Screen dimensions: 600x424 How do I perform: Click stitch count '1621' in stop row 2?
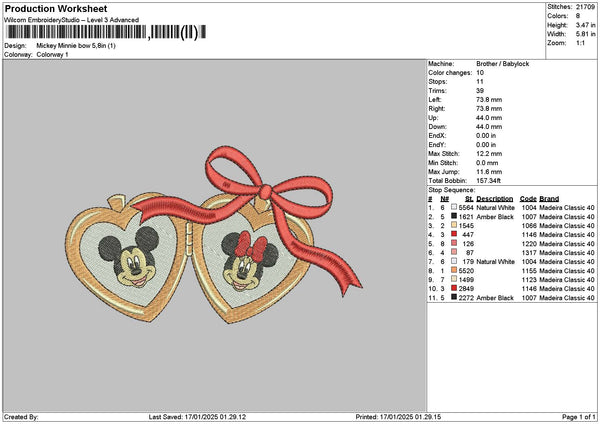[x=466, y=217]
